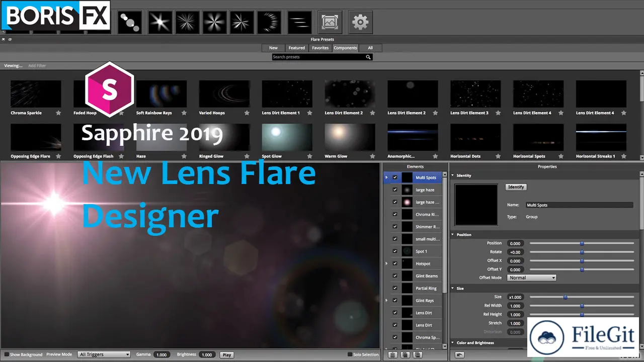Open the Favorites presets tab
Image resolution: width=644 pixels, height=362 pixels.
(320, 48)
